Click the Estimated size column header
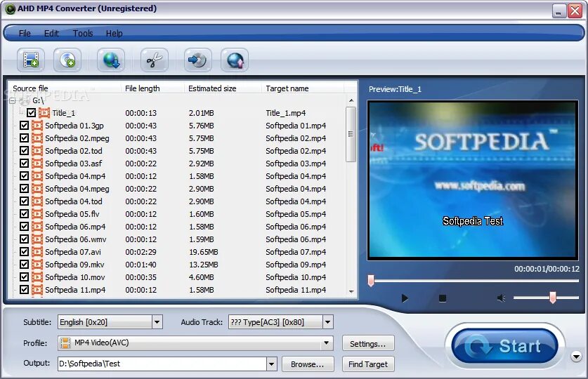 223,88
